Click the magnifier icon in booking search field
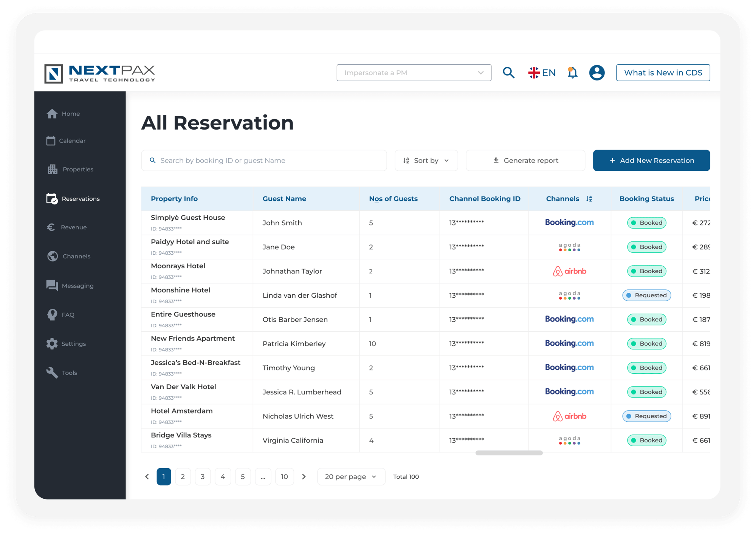 pos(153,161)
